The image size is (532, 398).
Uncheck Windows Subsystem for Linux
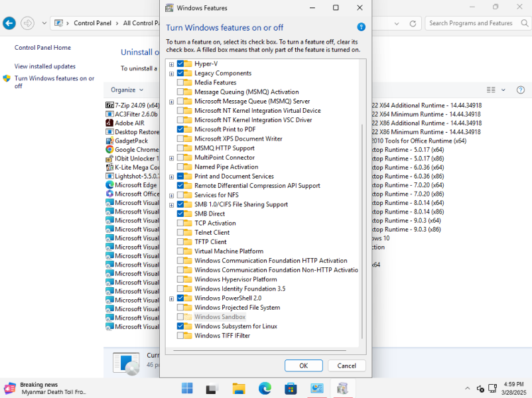[180, 326]
